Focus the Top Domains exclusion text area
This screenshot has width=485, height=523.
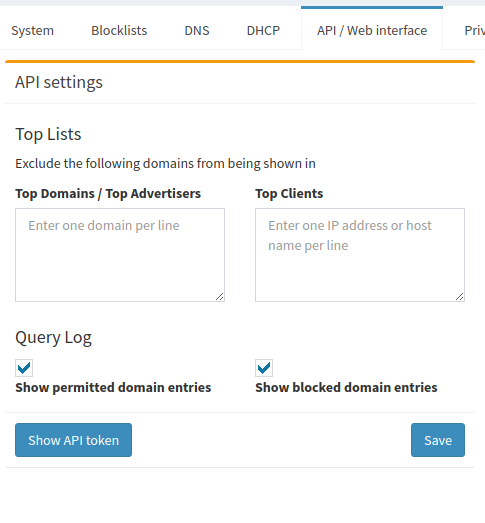coord(120,255)
